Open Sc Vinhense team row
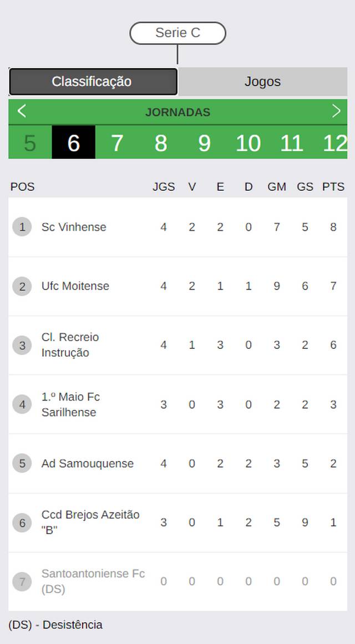Viewport: 355px width, 644px height. click(x=177, y=227)
